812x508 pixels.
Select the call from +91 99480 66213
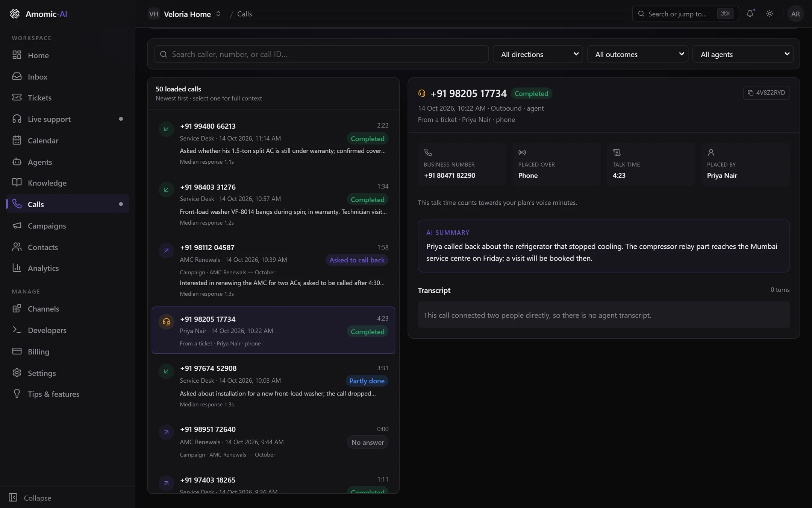click(x=273, y=143)
